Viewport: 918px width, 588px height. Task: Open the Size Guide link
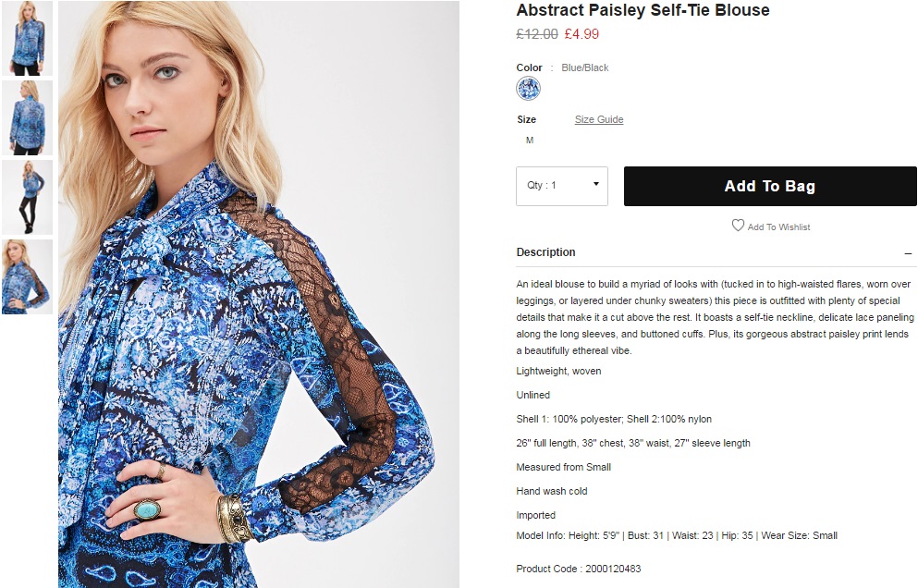[599, 119]
